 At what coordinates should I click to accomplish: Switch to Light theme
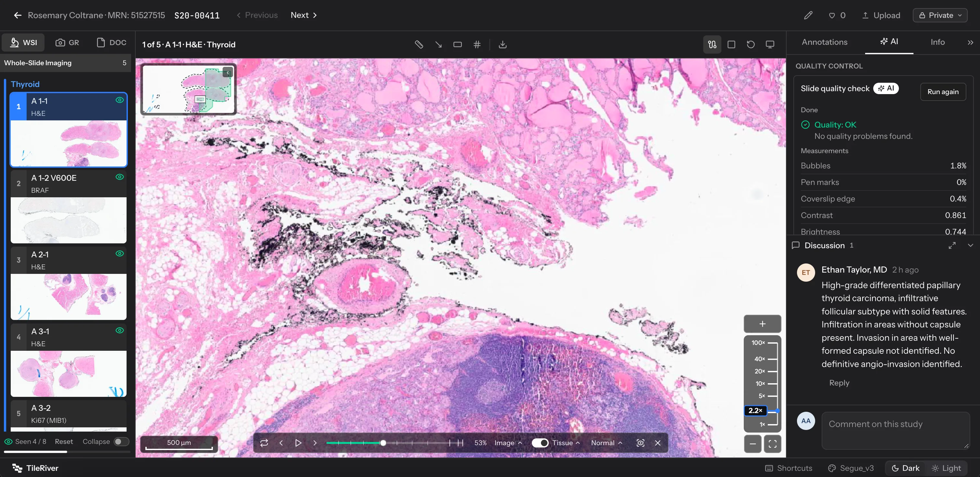tap(946, 468)
